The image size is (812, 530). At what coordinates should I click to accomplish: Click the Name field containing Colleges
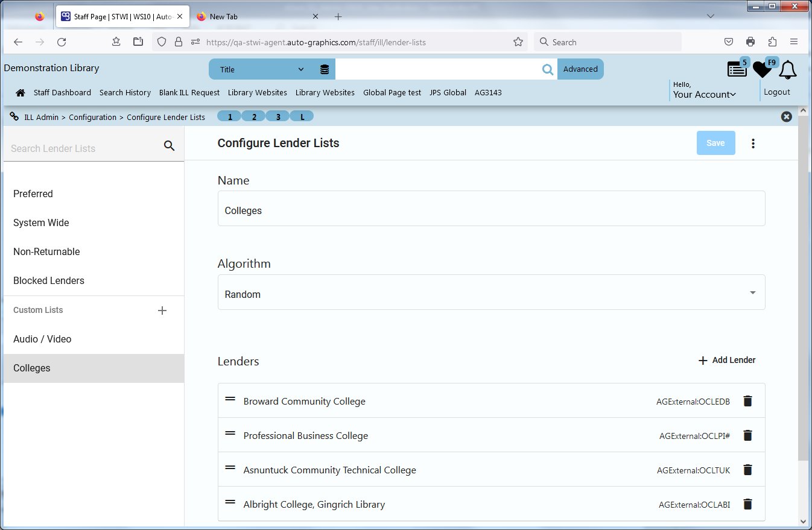491,209
